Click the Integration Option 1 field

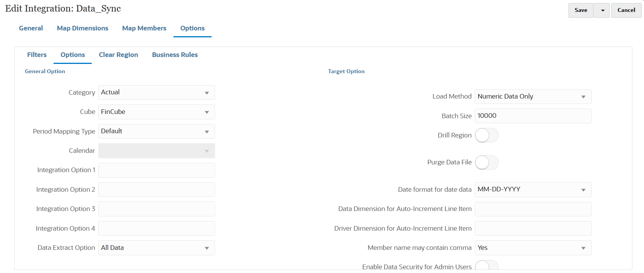156,170
